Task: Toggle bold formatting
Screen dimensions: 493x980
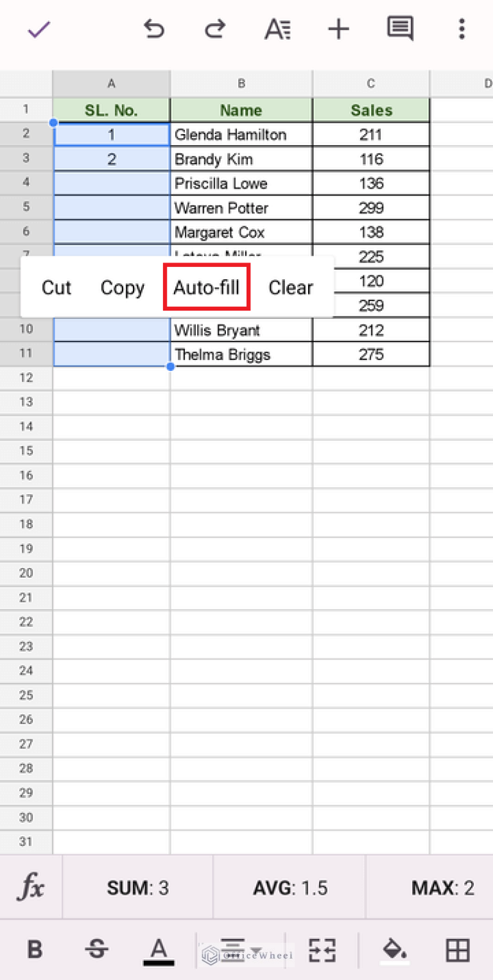Action: pos(35,949)
